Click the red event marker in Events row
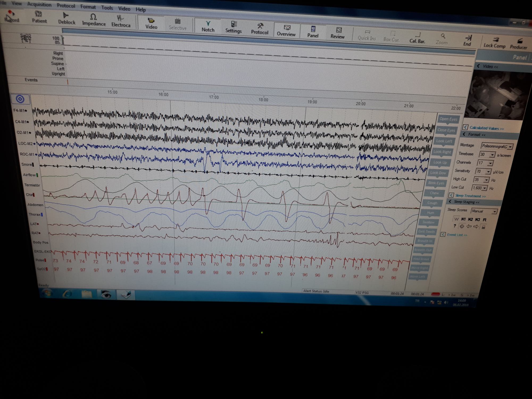532x399 pixels. (x=68, y=82)
